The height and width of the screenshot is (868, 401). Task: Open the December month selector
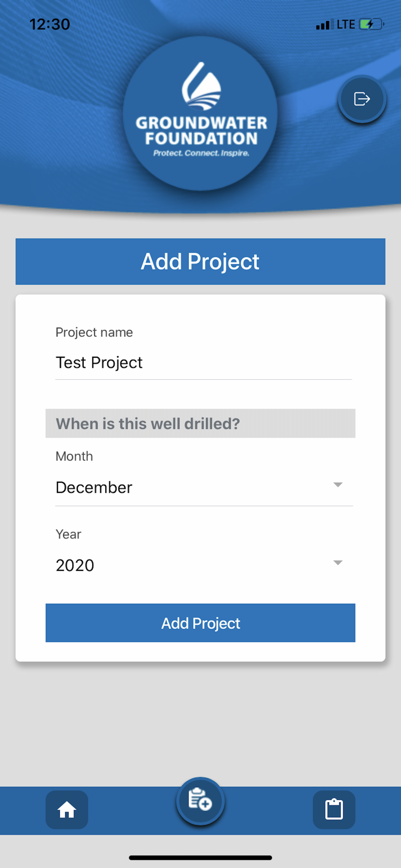204,487
